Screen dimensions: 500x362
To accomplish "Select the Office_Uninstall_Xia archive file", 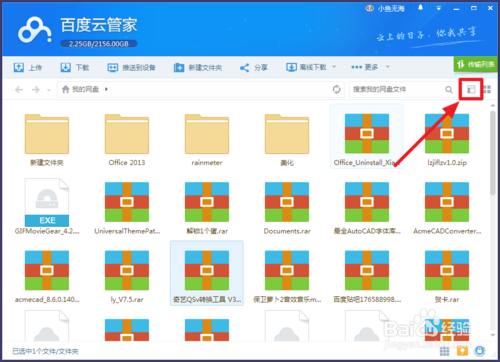I will point(367,137).
